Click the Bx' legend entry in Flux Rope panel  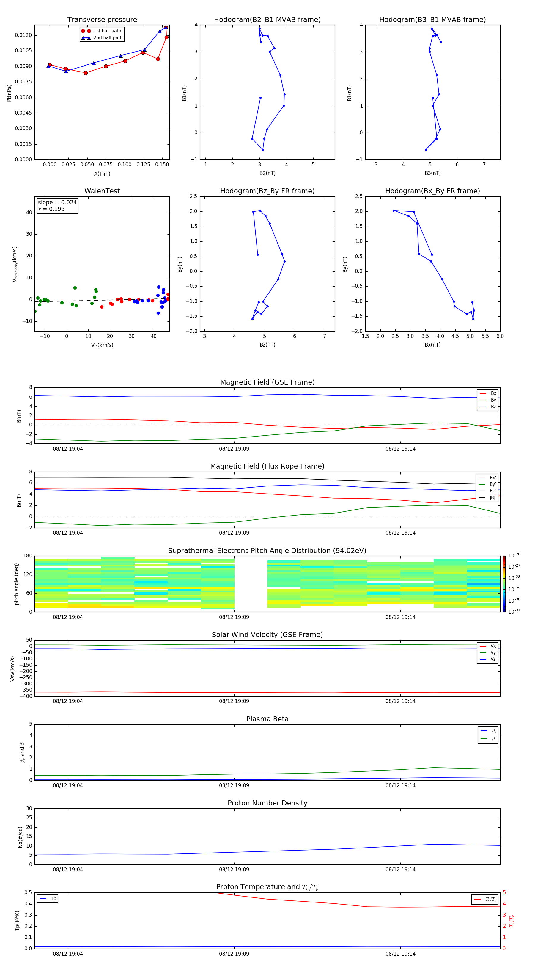point(487,478)
